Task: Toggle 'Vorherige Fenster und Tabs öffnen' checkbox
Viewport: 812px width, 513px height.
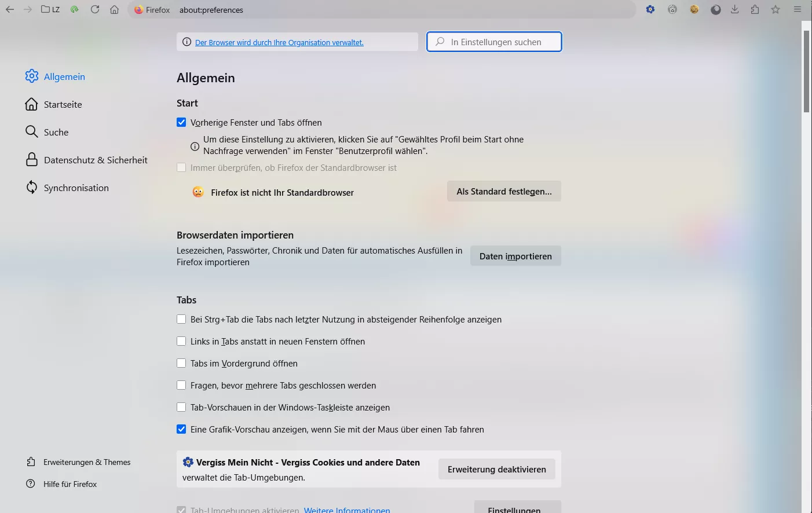Action: (x=181, y=122)
